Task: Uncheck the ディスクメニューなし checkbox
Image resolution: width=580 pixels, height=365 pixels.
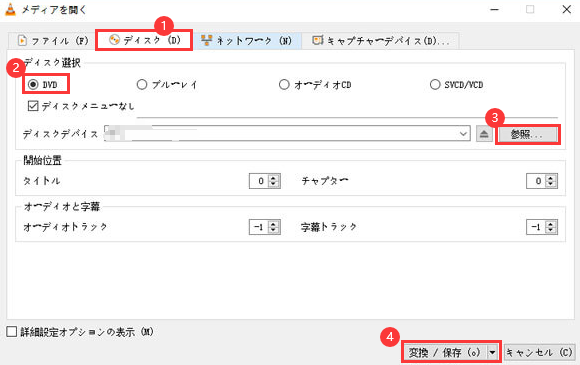Action: tap(33, 106)
